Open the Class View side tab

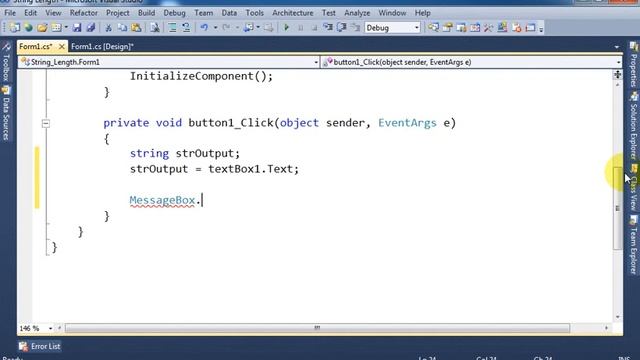tap(633, 188)
